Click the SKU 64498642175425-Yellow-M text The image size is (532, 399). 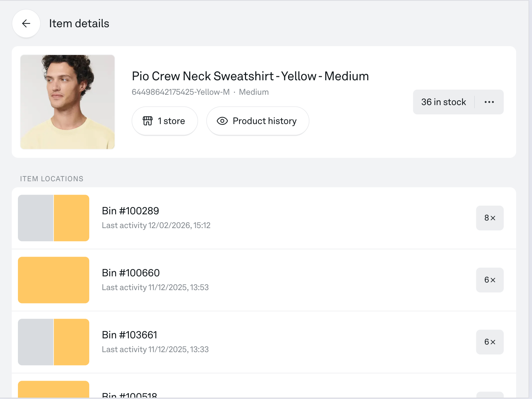[181, 92]
